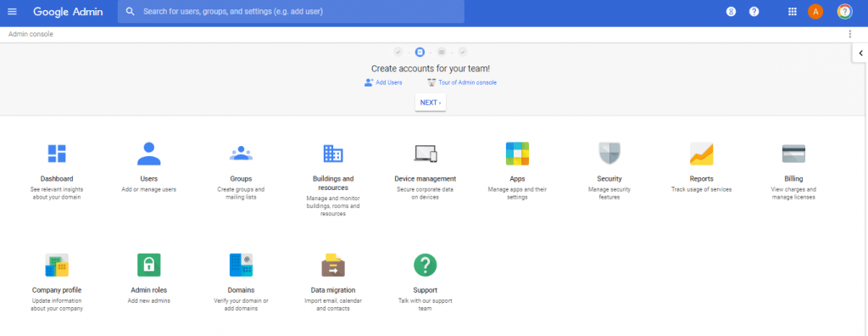Click 'Add or manage users' description
Screen dimensions: 868x336
click(149, 189)
